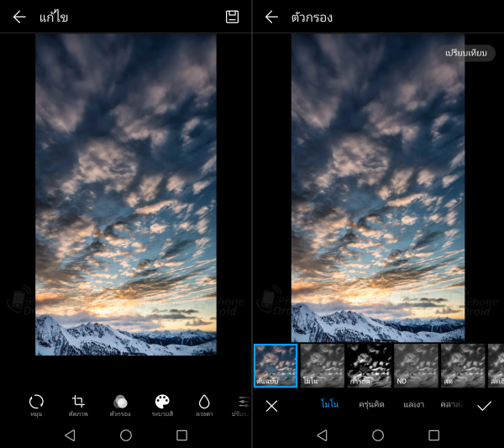The height and width of the screenshot is (448, 504).
Task: Tap the back arrow beside แก้ไข
Action: click(19, 17)
